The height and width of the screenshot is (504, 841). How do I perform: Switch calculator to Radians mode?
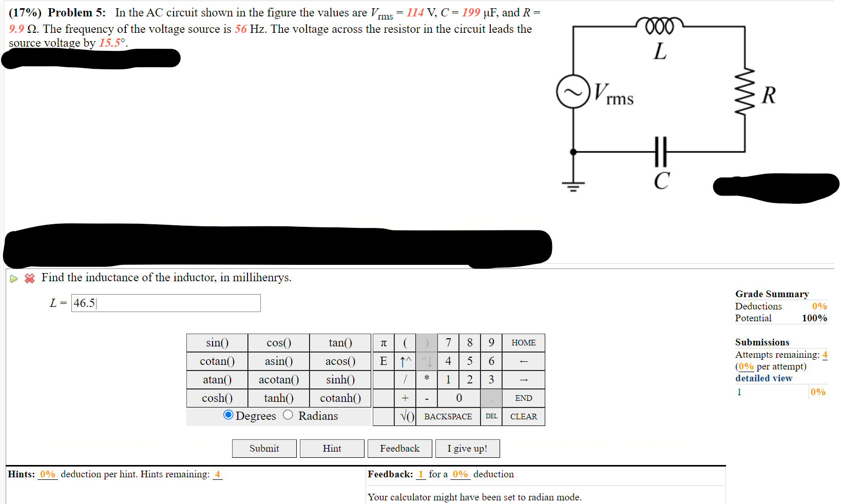[x=288, y=415]
